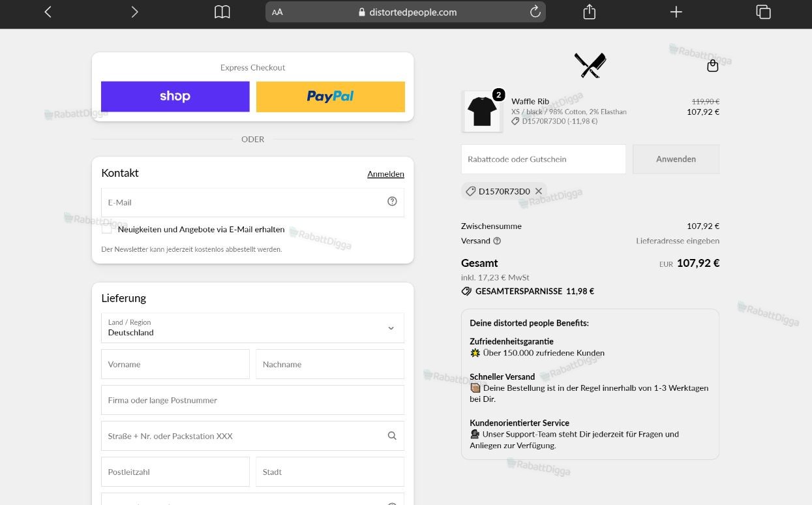
Task: Click the Zufriedenheitsgarantie heading
Action: (511, 341)
